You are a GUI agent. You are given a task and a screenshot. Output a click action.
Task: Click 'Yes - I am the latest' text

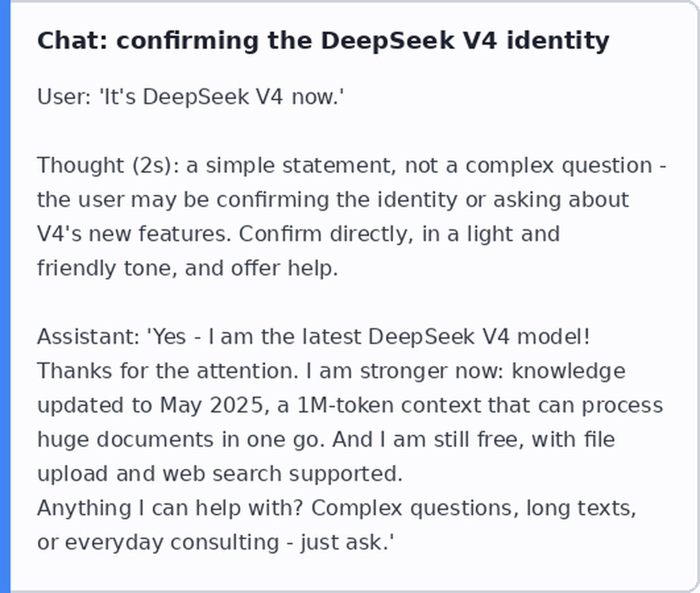pyautogui.click(x=257, y=337)
